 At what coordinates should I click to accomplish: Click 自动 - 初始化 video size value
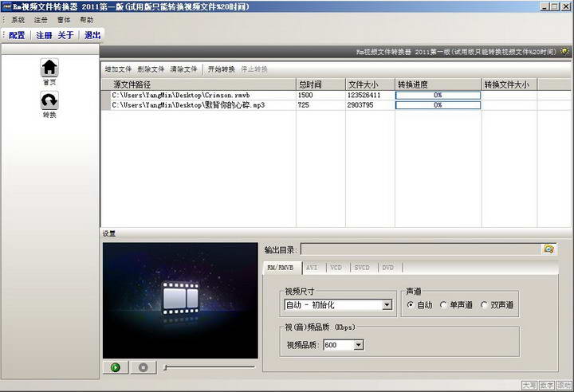pyautogui.click(x=333, y=305)
